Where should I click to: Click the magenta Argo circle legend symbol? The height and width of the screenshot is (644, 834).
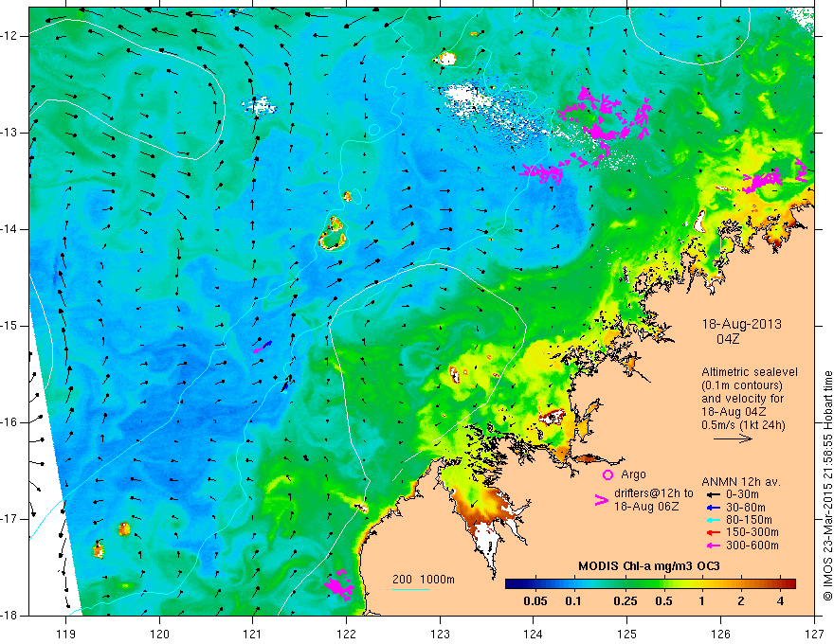point(607,474)
